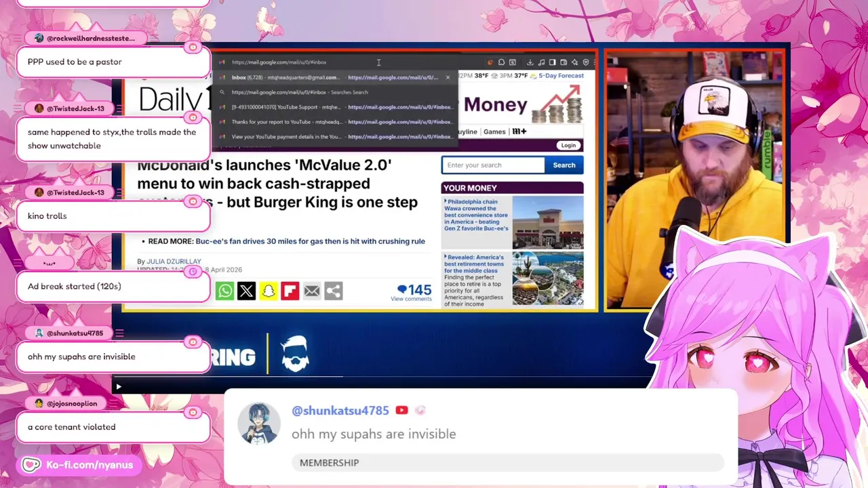This screenshot has height=488, width=868.
Task: Share article via the X icon
Action: [x=246, y=291]
